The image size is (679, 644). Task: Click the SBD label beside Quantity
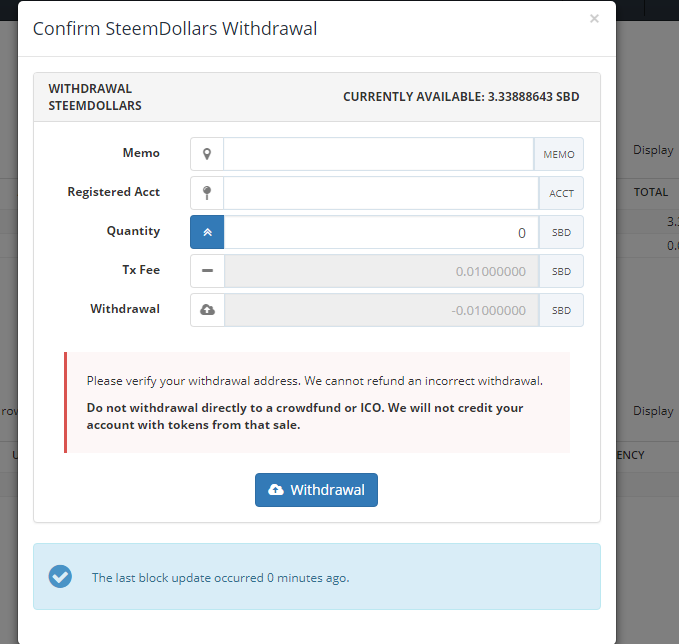coord(561,232)
